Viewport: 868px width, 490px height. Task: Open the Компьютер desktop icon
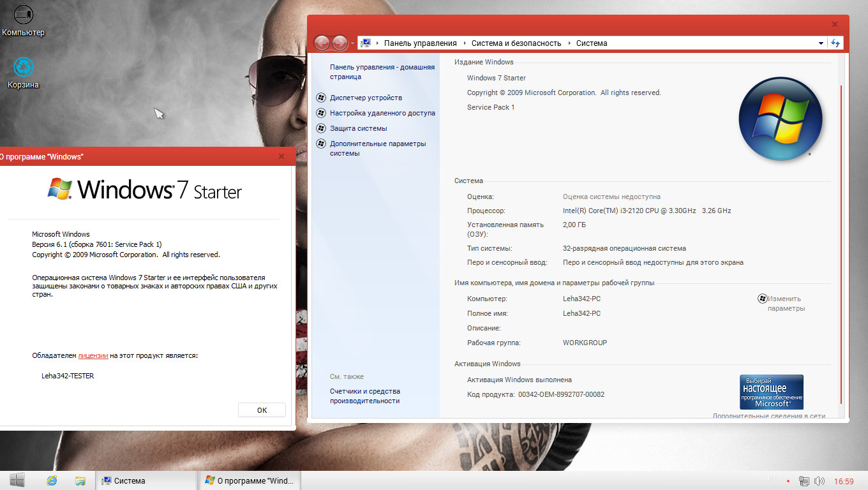click(x=24, y=14)
